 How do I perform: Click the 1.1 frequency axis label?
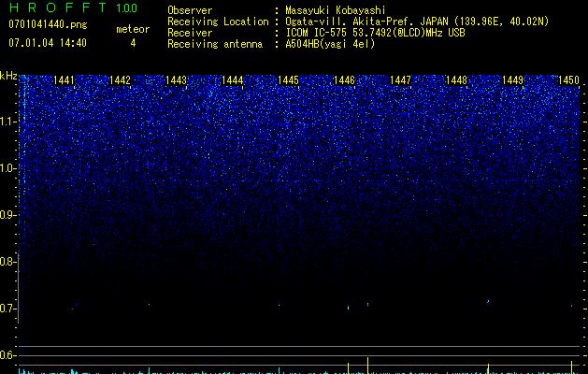tap(7, 122)
